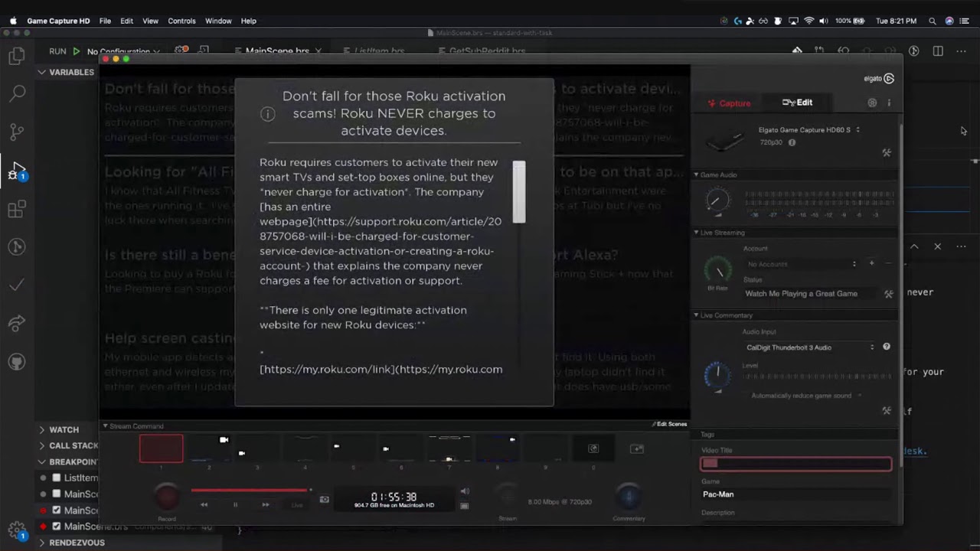The image size is (980, 551).
Task: Toggle the third breakpoint checkbox with red circle
Action: click(56, 510)
